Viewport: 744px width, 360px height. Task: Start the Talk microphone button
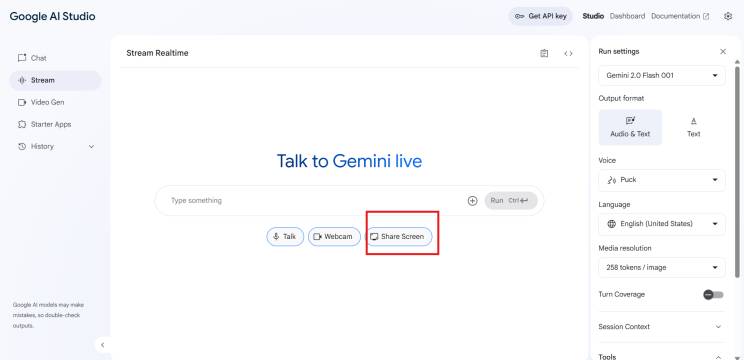(x=285, y=237)
